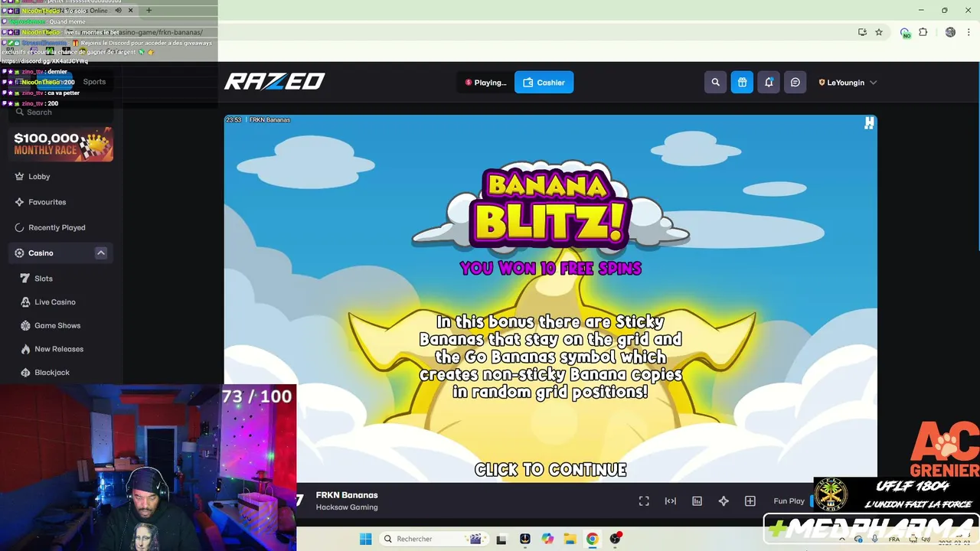Click the RAZED logo
Viewport: 980px width, 551px height.
[274, 81]
